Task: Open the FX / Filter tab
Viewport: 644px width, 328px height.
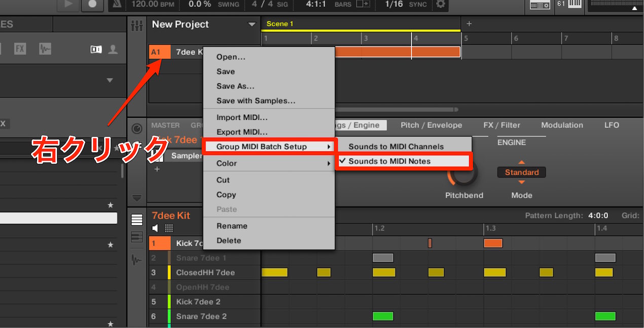Action: 502,125
